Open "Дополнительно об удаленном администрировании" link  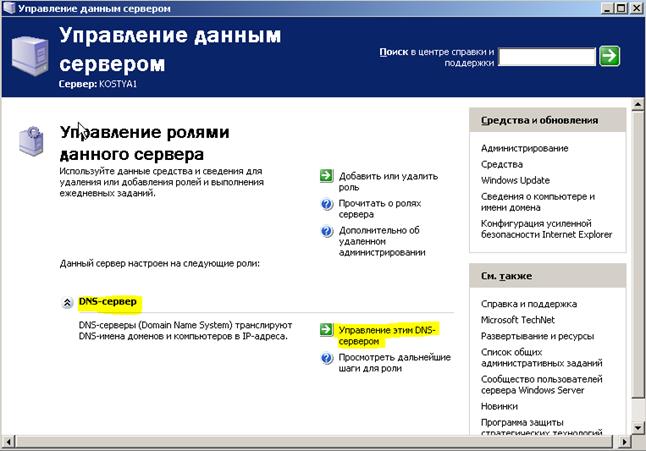point(382,241)
